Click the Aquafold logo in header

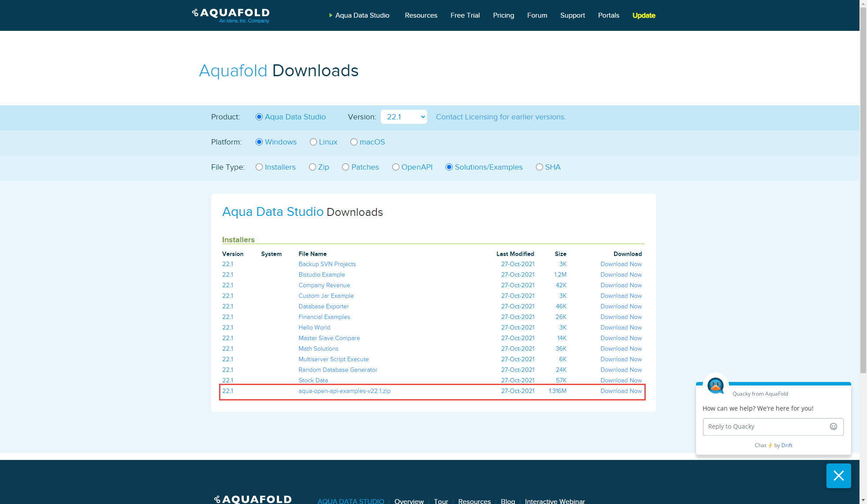[x=231, y=15]
